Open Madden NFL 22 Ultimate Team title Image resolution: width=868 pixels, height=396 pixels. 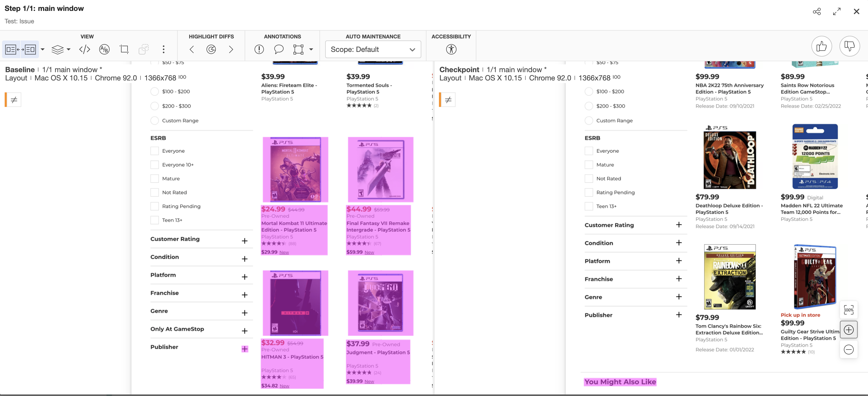click(x=812, y=209)
